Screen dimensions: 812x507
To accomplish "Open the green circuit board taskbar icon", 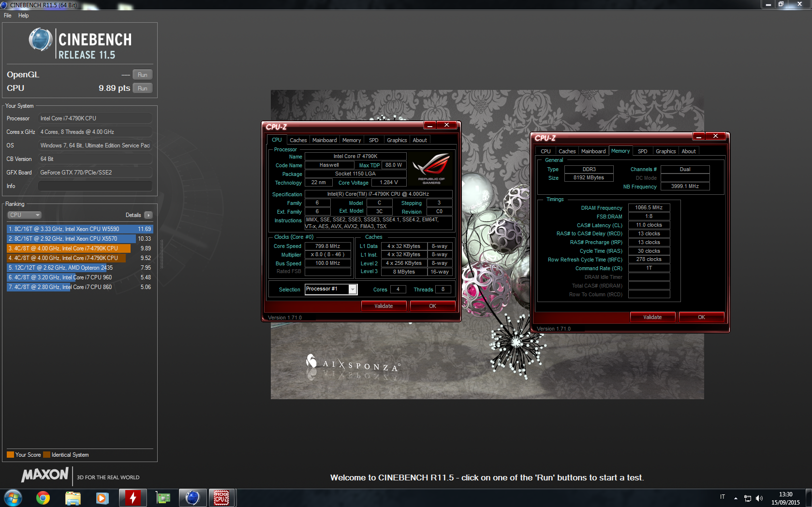I will point(163,498).
